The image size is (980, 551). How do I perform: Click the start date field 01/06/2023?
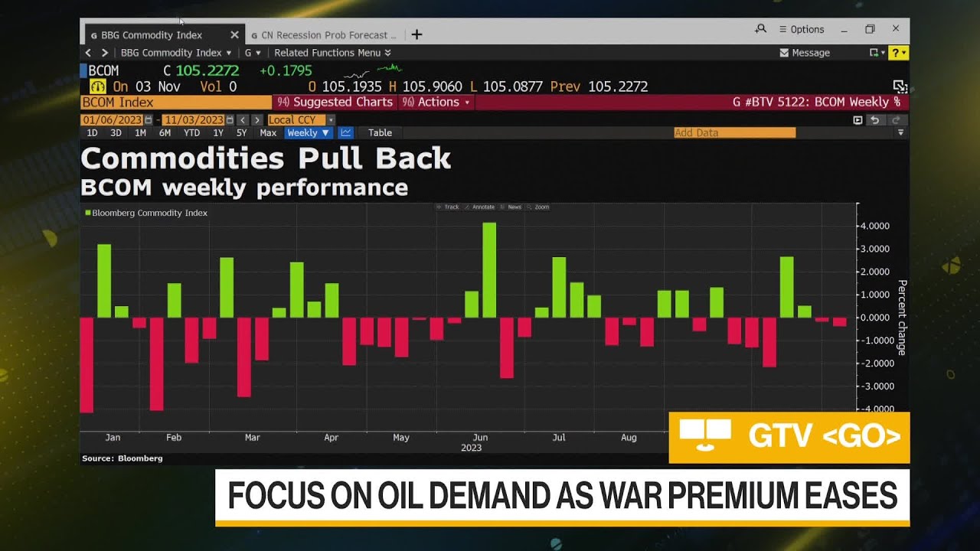coord(113,120)
